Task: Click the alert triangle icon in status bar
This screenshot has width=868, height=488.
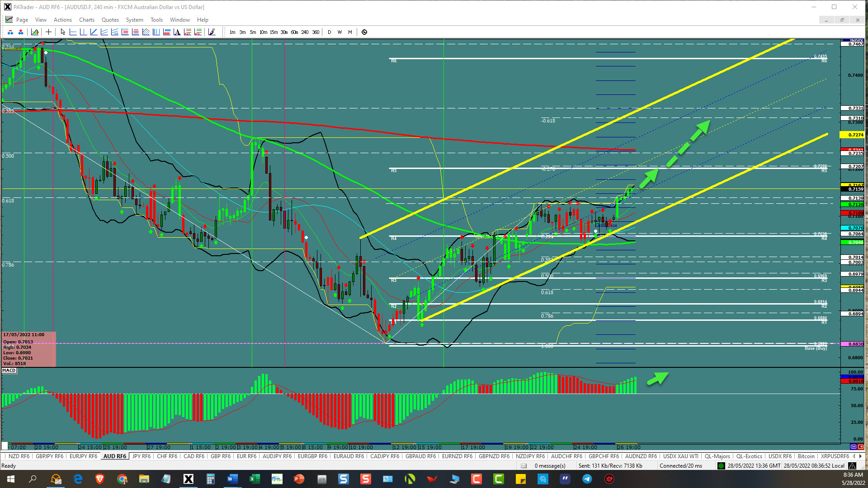Action: [852, 466]
